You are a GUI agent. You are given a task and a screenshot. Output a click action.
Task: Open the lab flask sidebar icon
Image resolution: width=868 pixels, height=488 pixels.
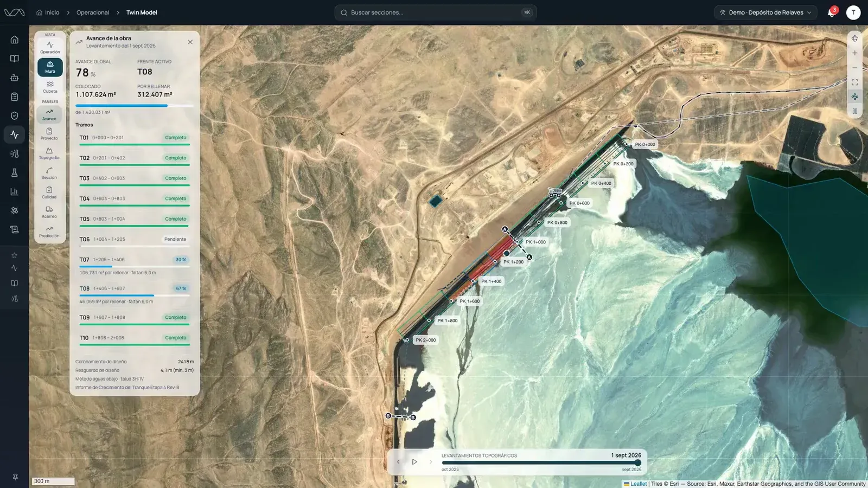15,173
